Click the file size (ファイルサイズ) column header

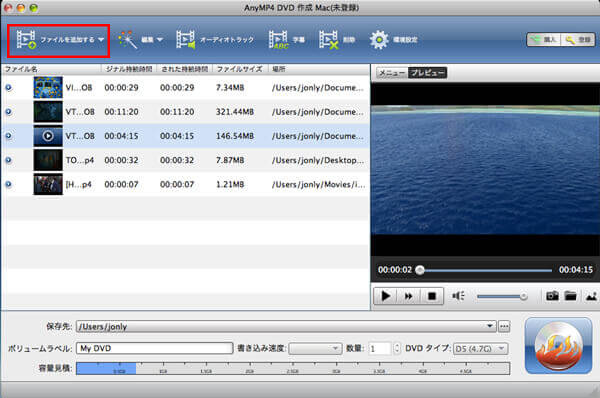(x=240, y=69)
